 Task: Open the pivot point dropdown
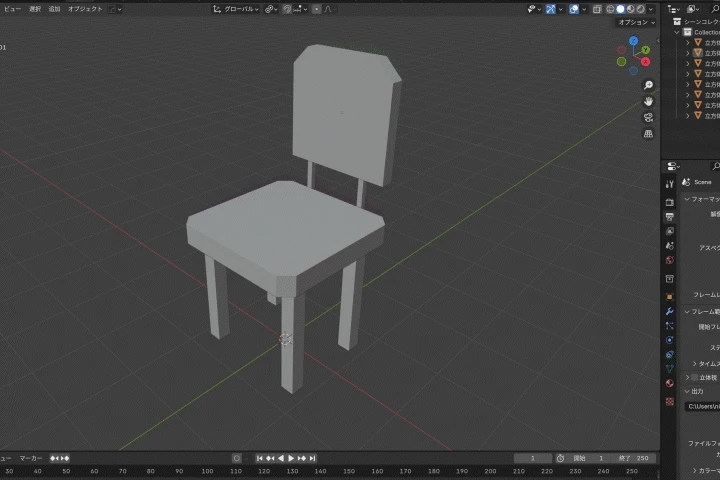click(x=271, y=9)
